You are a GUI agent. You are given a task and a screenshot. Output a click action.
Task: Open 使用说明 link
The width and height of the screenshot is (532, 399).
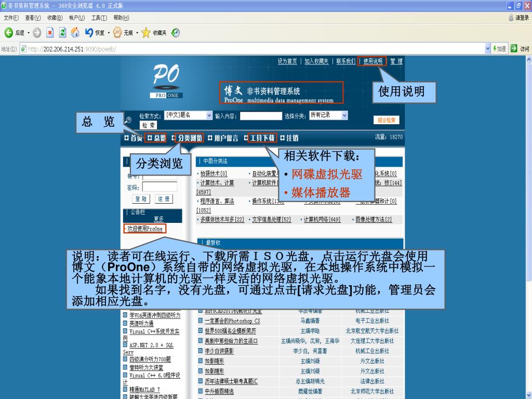tap(373, 61)
